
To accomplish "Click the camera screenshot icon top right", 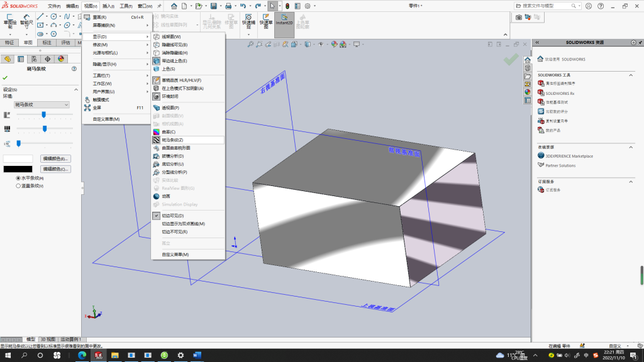I will click(x=519, y=17).
